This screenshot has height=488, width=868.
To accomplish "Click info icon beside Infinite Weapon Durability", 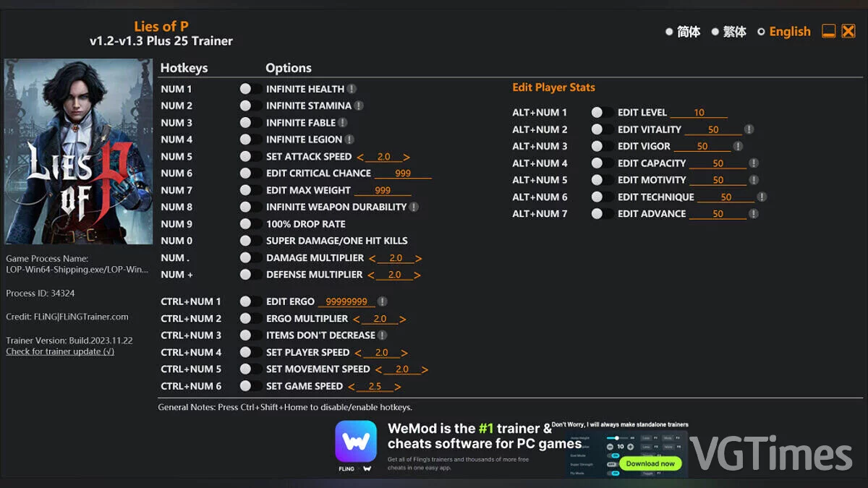I will click(414, 207).
